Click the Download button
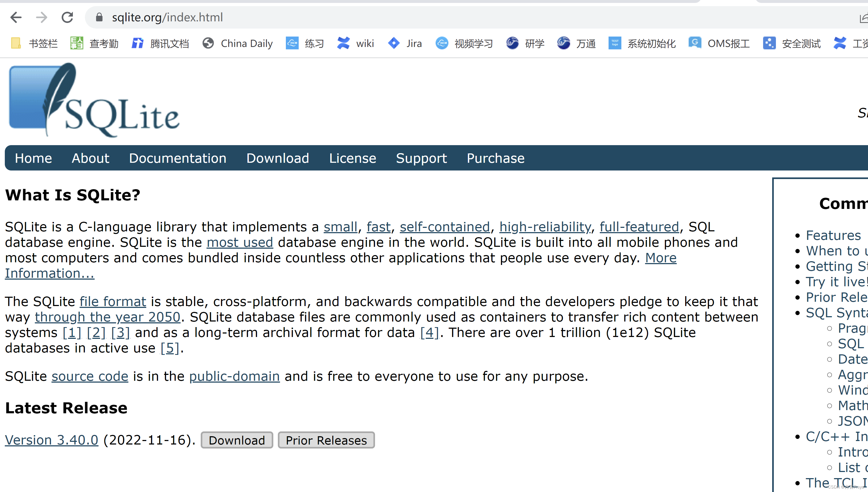 (x=236, y=440)
